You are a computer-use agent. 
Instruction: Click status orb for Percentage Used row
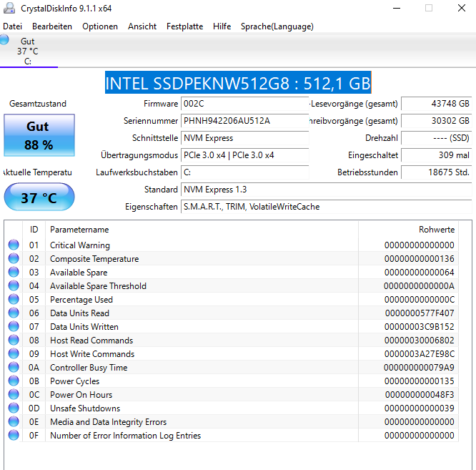pos(14,299)
